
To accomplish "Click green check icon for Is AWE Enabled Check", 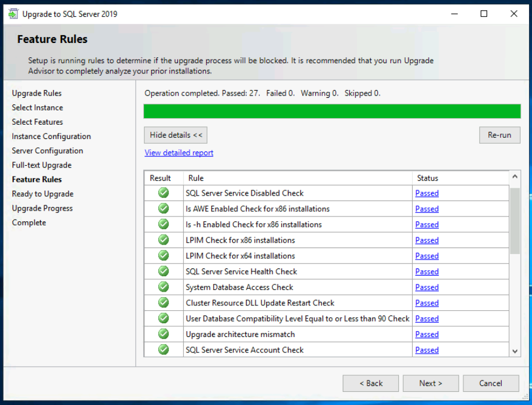I will tap(164, 208).
